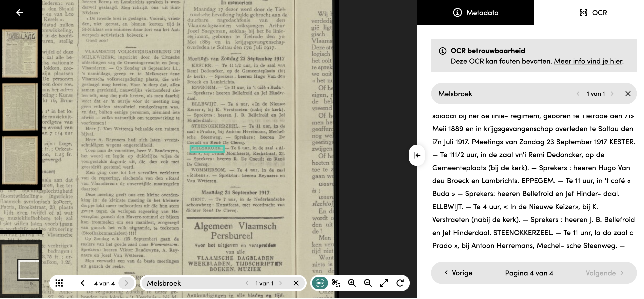
Task: Clear the Melsbroek search in bottom toolbar
Action: click(x=296, y=283)
